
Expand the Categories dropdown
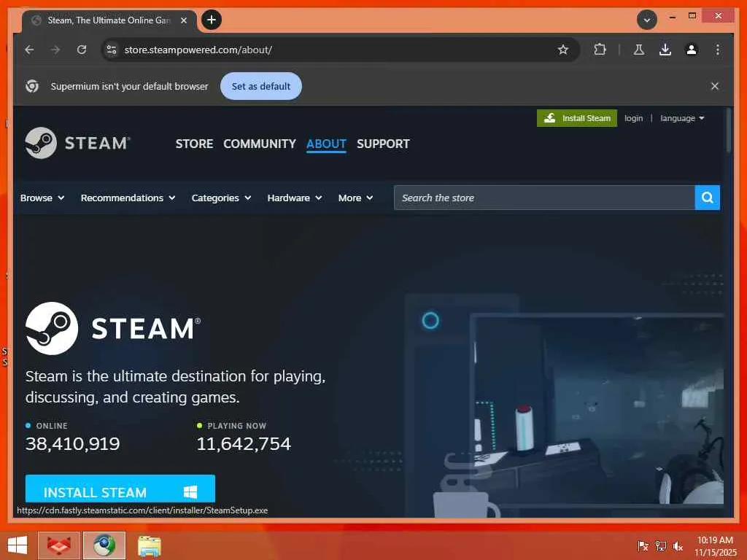(x=221, y=198)
